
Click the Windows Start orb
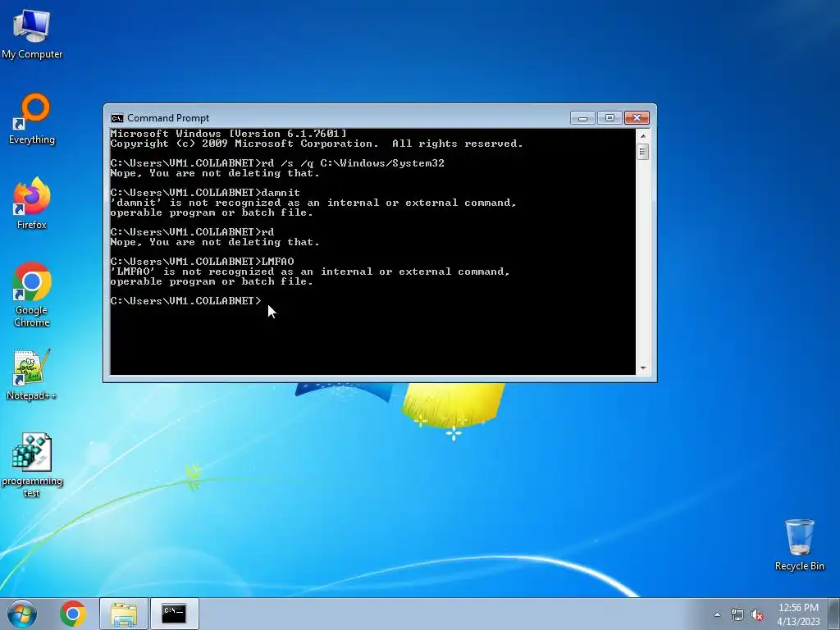pyautogui.click(x=22, y=614)
